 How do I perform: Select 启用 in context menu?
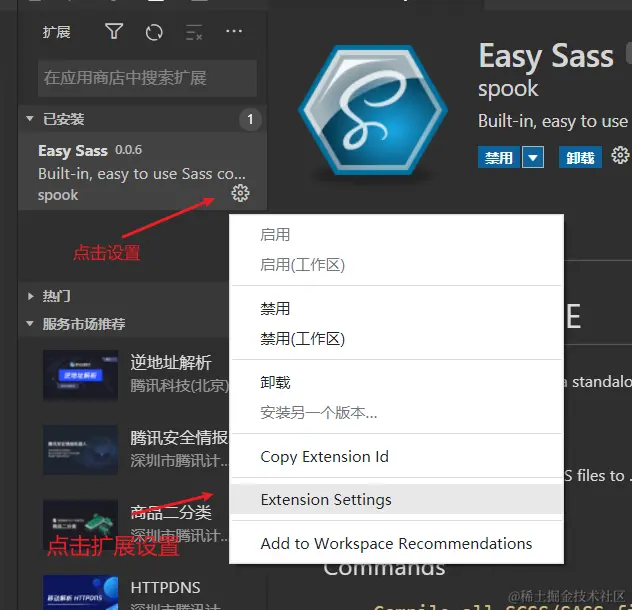[x=397, y=235]
